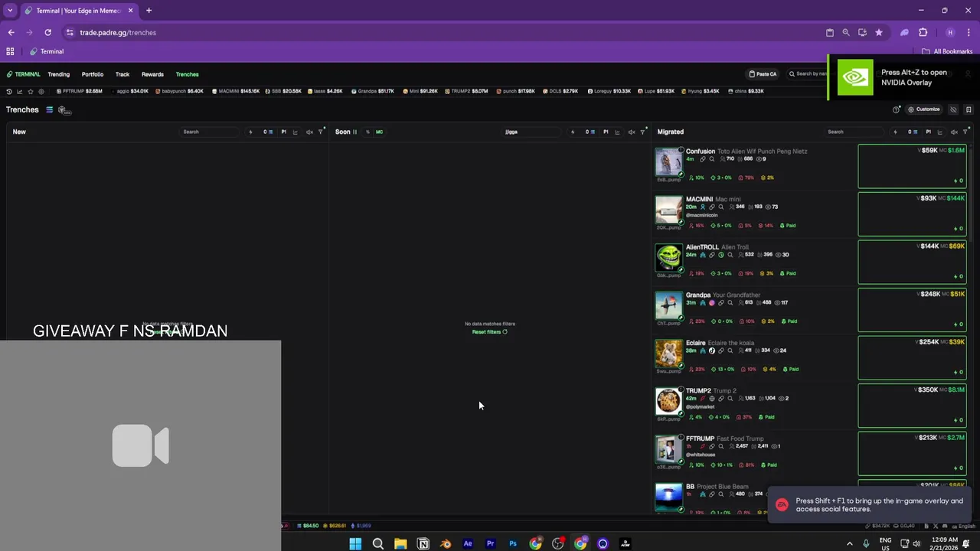This screenshot has height=551, width=980.
Task: Click the babypunch $6.40K ticker
Action: point(180,91)
